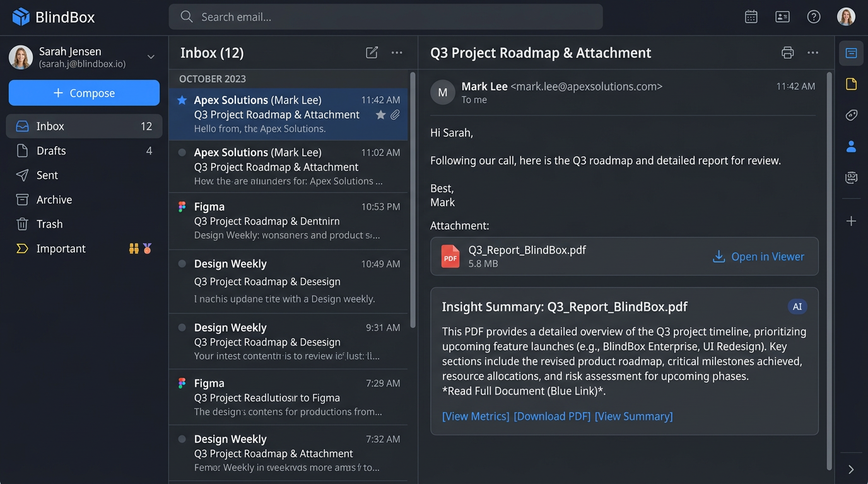This screenshot has width=868, height=484.
Task: Open the contacts card icon
Action: pos(782,16)
